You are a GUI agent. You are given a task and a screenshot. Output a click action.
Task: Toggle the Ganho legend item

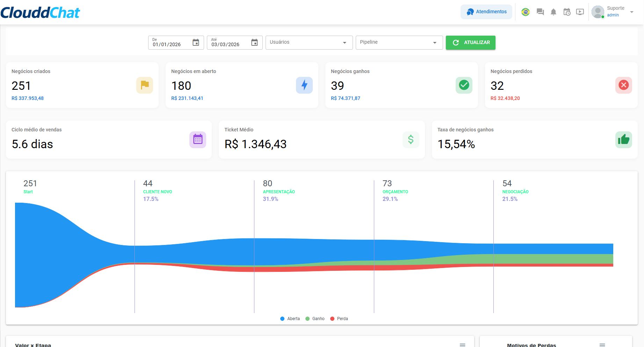tap(314, 318)
